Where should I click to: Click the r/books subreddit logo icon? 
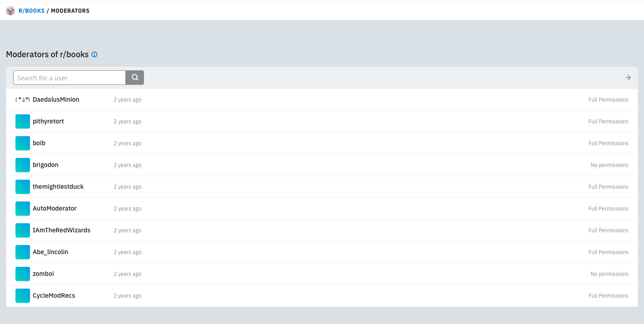point(10,11)
